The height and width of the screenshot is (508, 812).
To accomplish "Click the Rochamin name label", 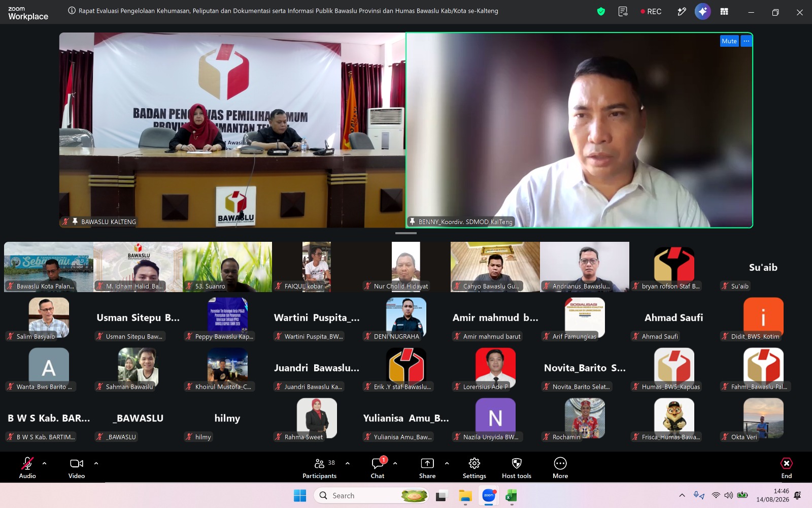I will (x=566, y=437).
